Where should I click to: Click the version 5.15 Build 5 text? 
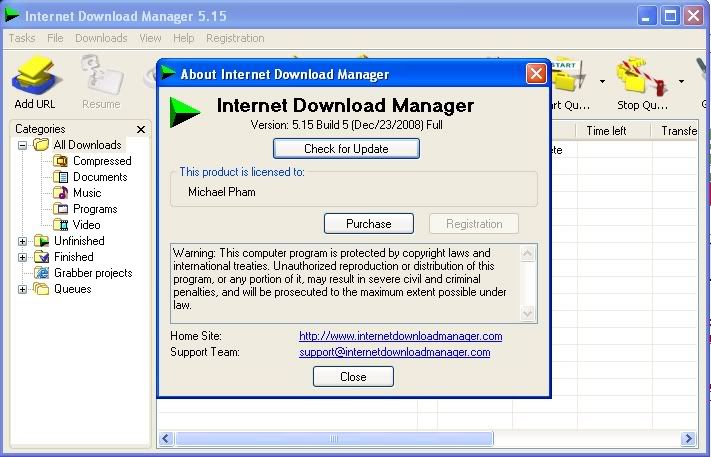[346, 125]
